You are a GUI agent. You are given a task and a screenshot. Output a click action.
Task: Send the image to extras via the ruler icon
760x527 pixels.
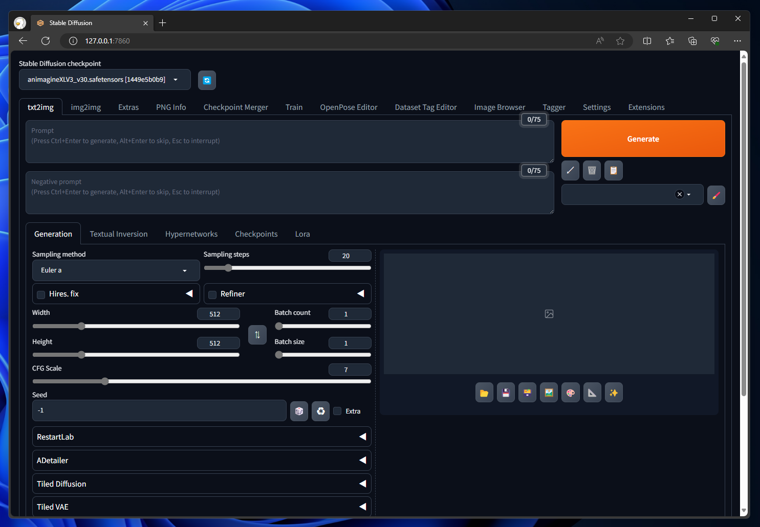pyautogui.click(x=592, y=393)
